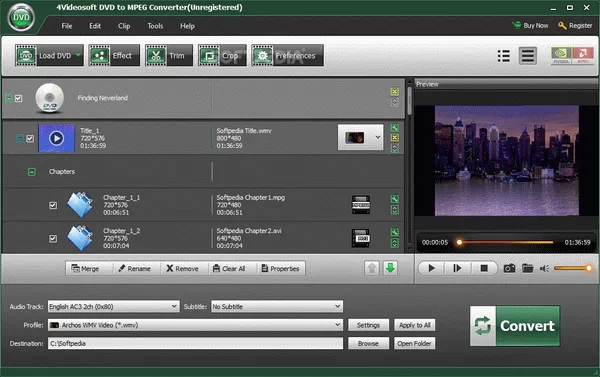Screen dimensions: 600x377
Task: Click the Finding Neverland DVD disc icon
Action: (49, 98)
